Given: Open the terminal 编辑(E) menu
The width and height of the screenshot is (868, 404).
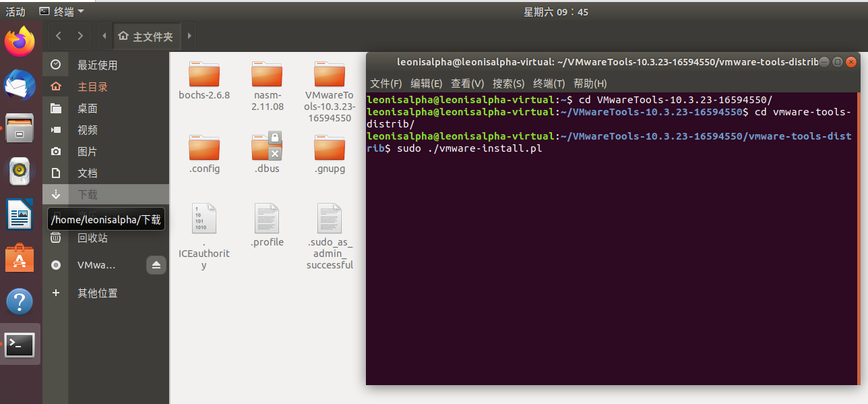Looking at the screenshot, I should tap(427, 84).
